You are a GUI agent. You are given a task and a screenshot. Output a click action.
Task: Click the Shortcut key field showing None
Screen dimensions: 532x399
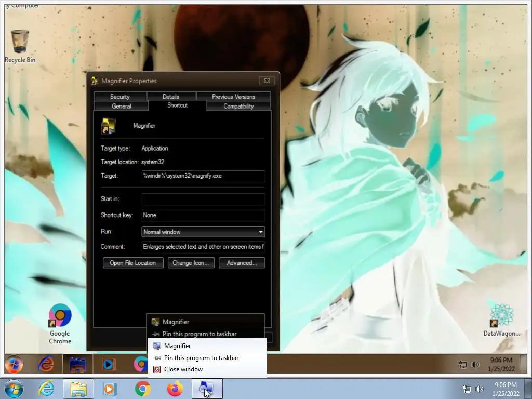[203, 216]
